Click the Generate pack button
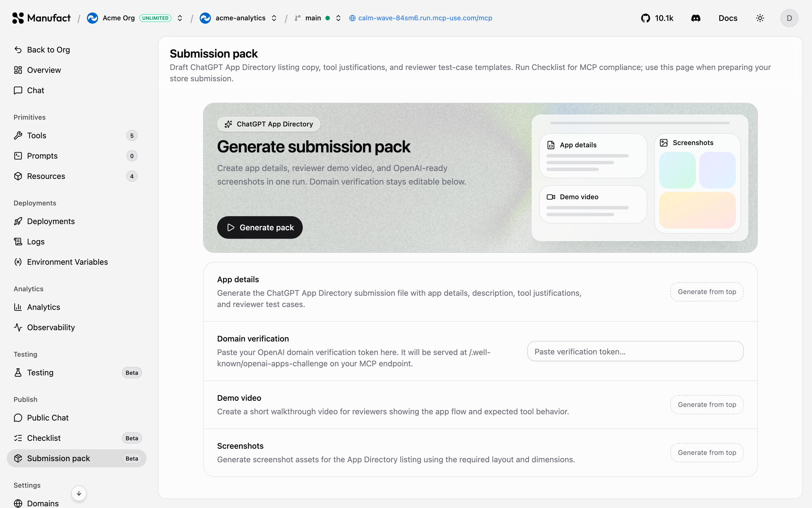 tap(260, 227)
